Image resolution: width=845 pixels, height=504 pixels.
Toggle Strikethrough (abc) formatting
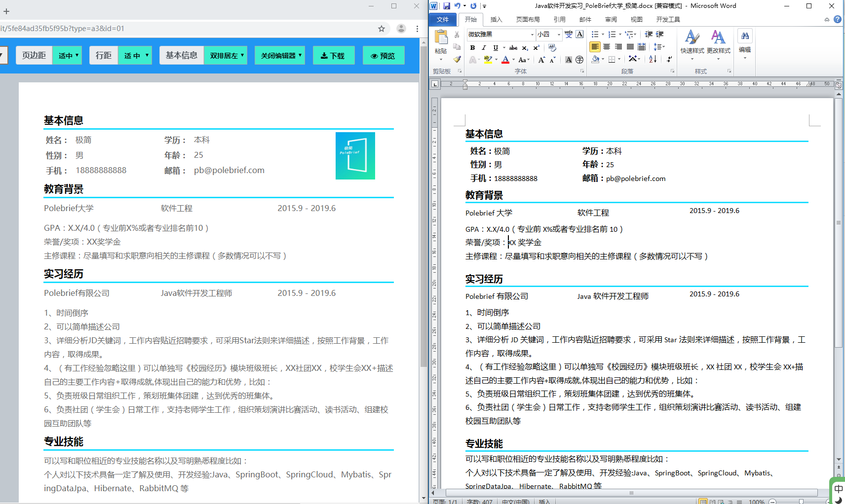click(x=513, y=48)
